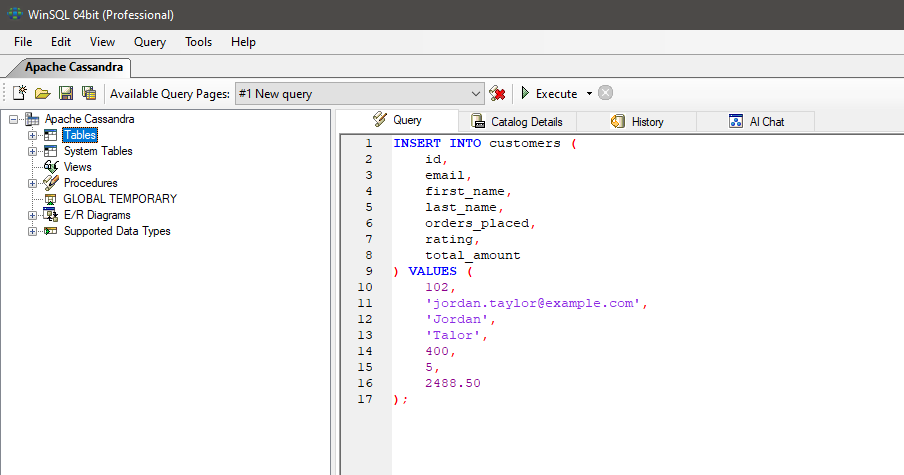Click the Save all queries icon

[89, 93]
